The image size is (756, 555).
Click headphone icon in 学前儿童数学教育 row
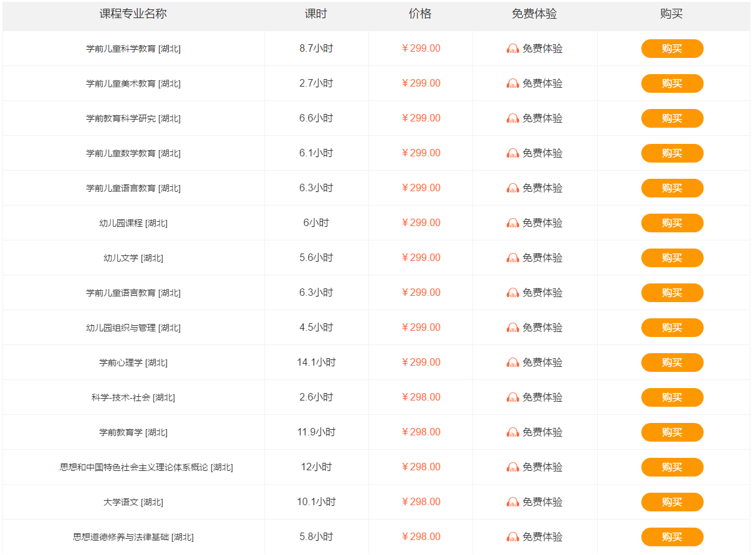[x=513, y=153]
